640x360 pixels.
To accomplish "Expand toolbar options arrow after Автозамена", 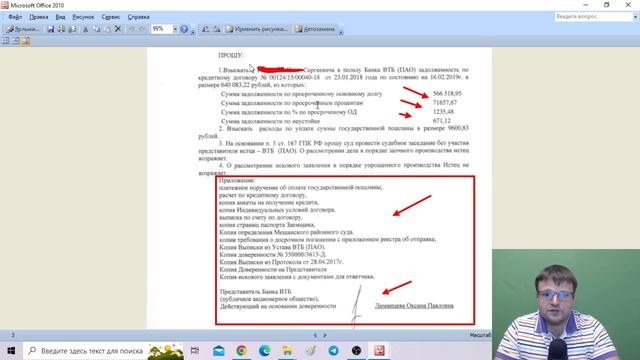I will click(341, 31).
